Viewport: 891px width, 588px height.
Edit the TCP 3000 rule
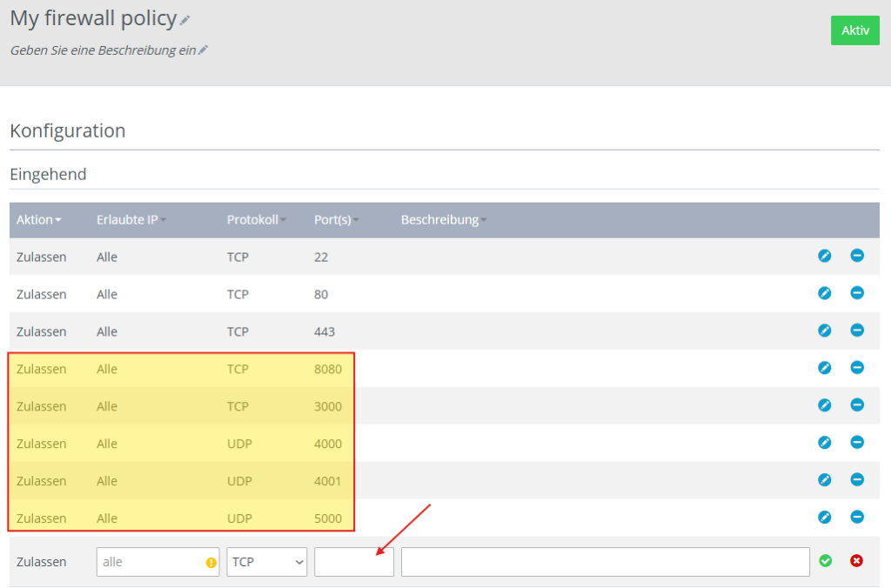tap(825, 405)
